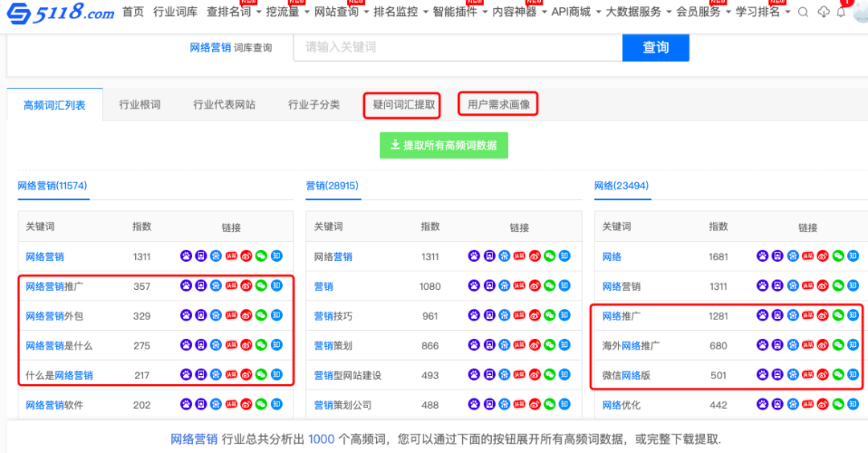Expand the 智能插件 dropdown menu
This screenshot has height=453, width=868.
tap(460, 11)
